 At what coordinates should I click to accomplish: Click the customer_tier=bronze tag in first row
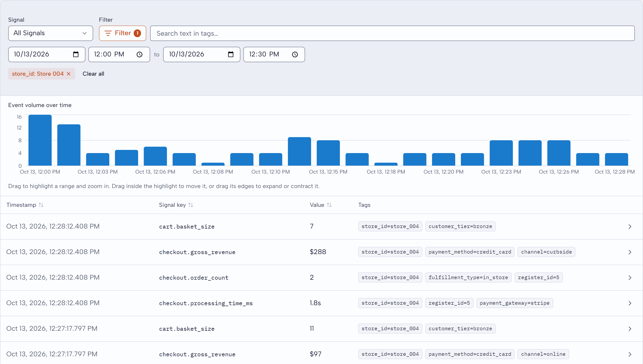pyautogui.click(x=460, y=226)
